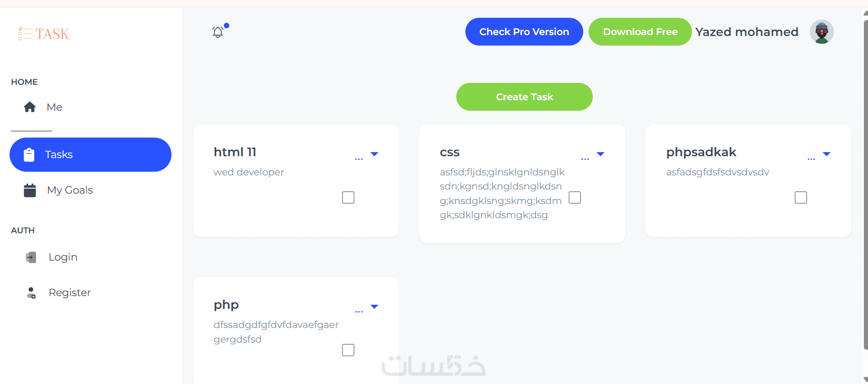Expand the phpsadkak card dropdown arrow
The height and width of the screenshot is (384, 868).
coord(827,154)
